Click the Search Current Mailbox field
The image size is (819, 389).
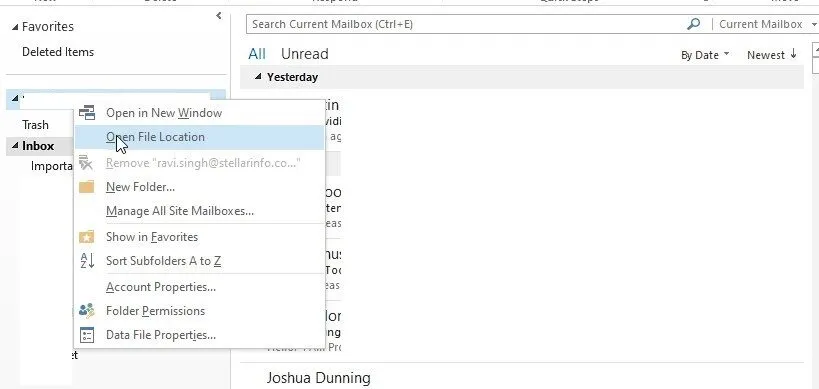(x=467, y=24)
